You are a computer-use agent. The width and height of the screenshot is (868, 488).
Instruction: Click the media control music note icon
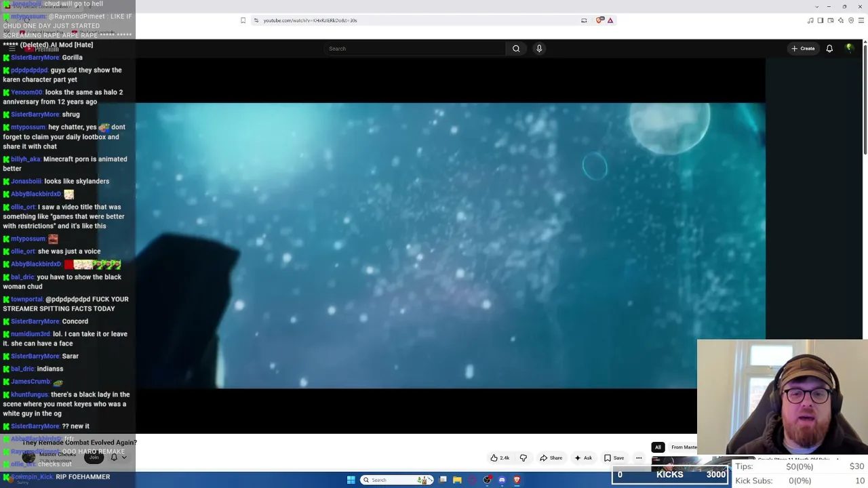point(810,20)
